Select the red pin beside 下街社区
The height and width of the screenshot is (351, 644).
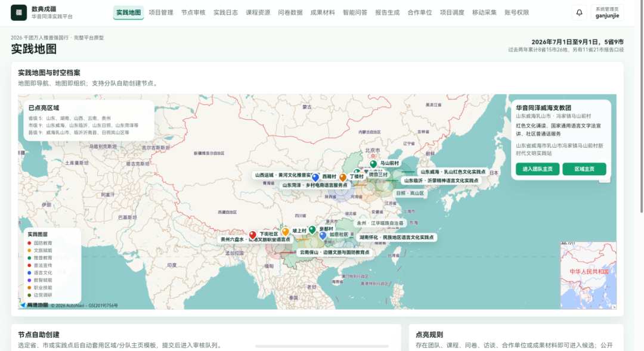[x=253, y=235]
